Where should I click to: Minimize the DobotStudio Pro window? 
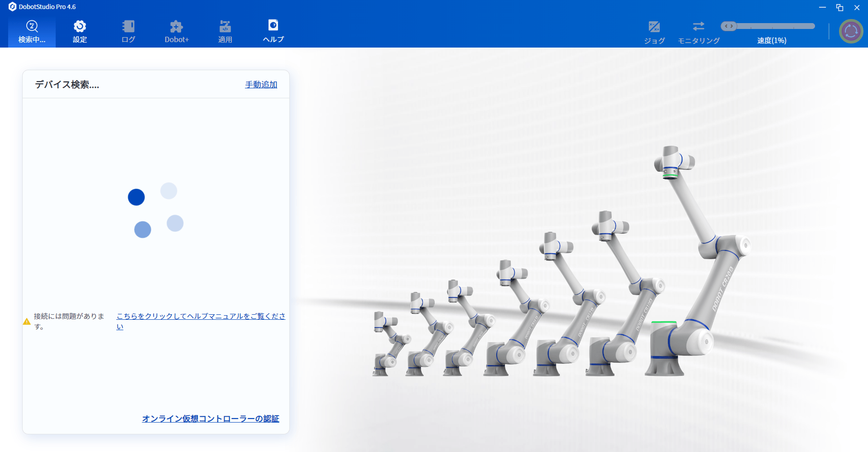[x=822, y=7]
